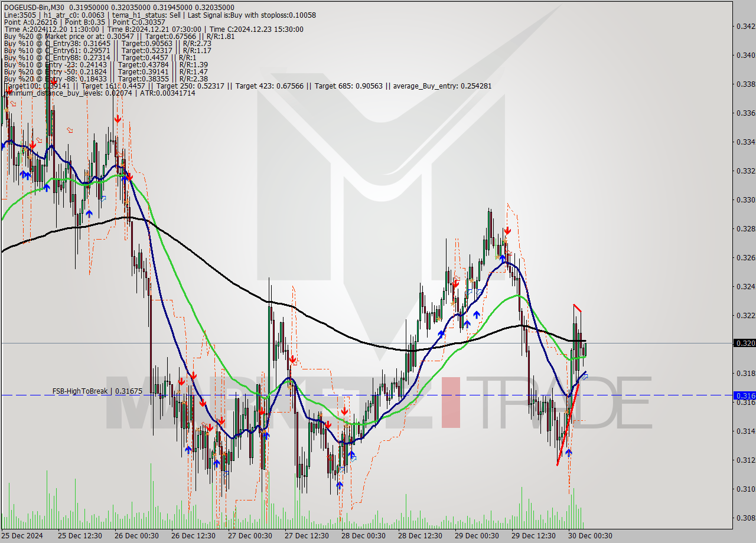Click the '27 Dec 00:30' time axis label

click(x=250, y=536)
